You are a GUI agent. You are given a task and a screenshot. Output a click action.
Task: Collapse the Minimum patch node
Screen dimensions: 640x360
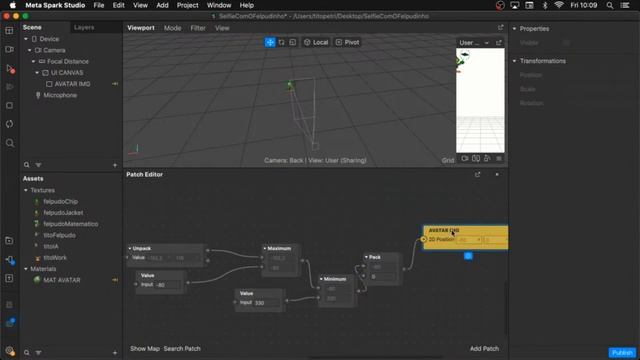coord(321,279)
